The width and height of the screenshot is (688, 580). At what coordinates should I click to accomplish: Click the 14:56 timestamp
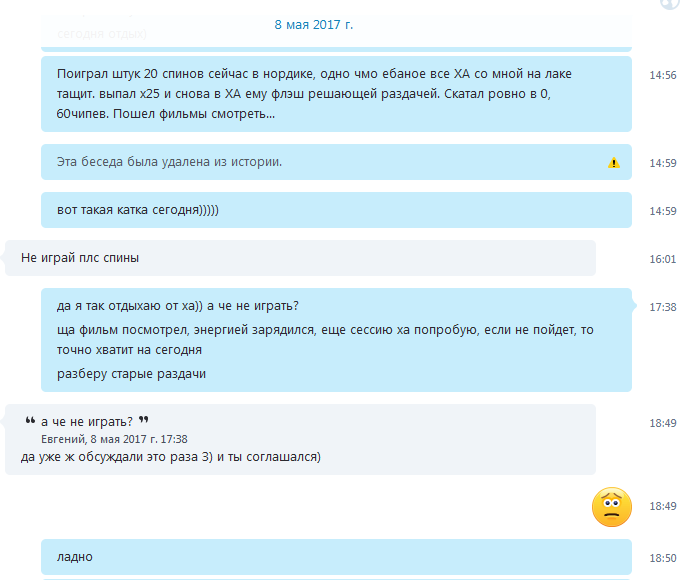pos(663,75)
